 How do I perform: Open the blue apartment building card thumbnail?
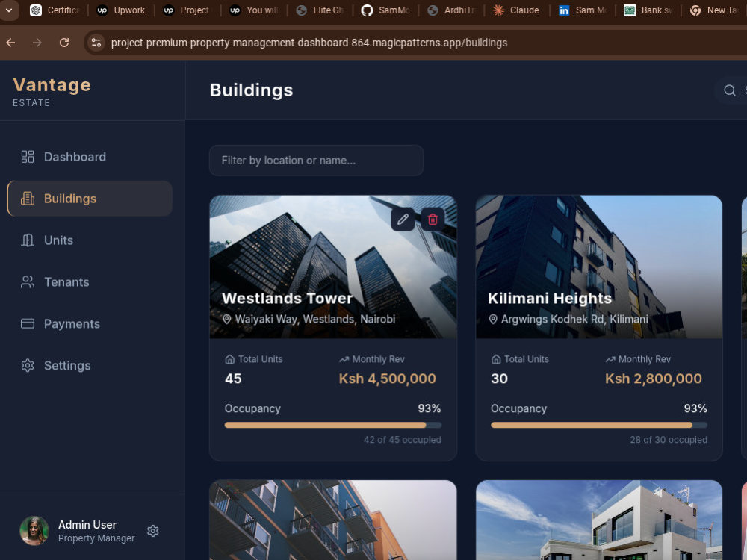point(333,520)
